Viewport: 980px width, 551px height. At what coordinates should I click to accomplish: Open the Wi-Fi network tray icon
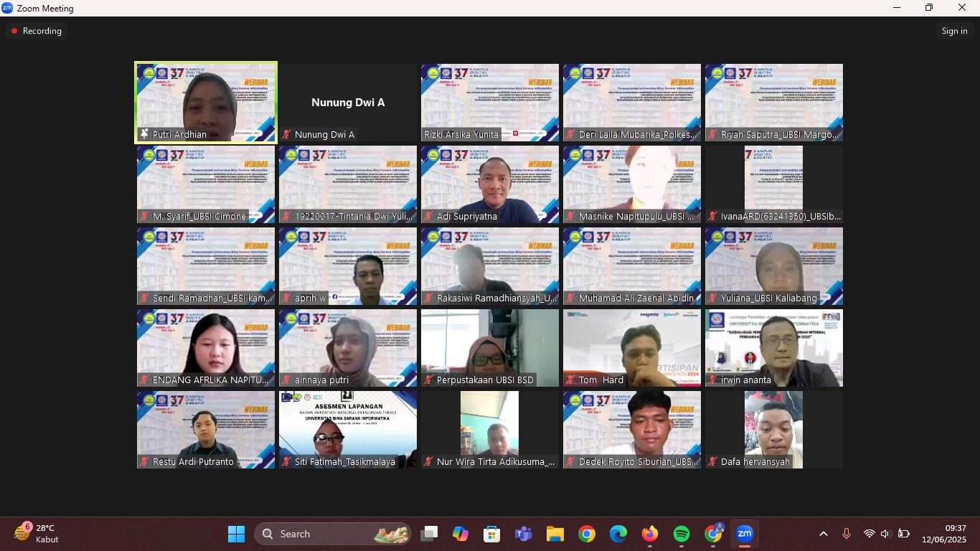tap(869, 534)
